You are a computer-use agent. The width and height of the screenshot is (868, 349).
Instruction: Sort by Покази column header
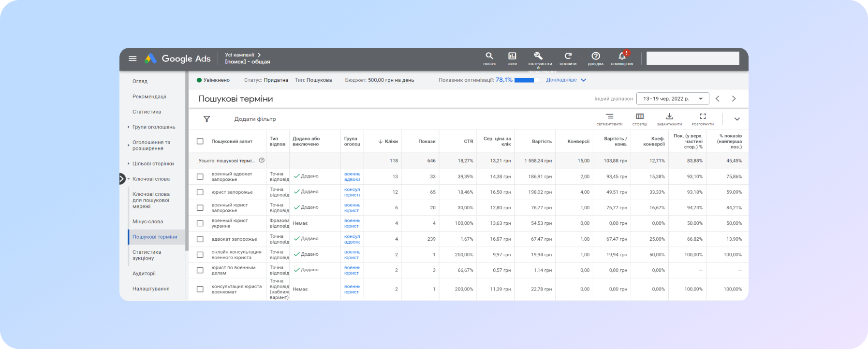427,141
